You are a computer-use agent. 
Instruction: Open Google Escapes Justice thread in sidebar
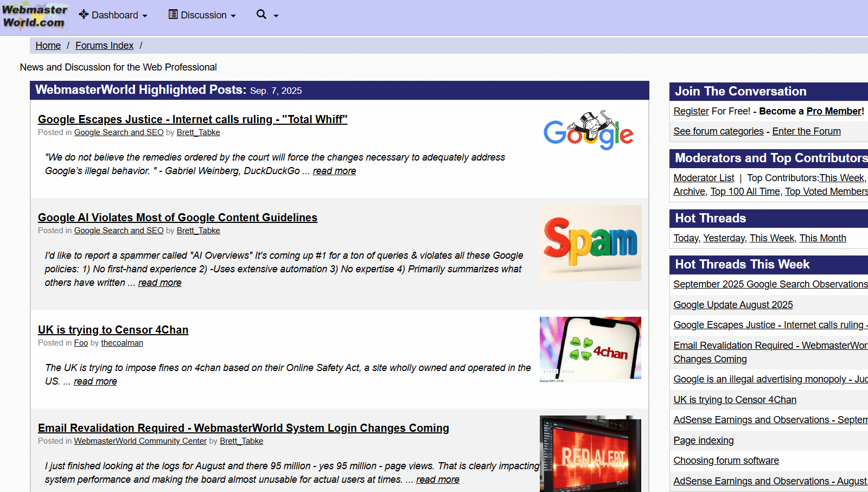(x=770, y=325)
